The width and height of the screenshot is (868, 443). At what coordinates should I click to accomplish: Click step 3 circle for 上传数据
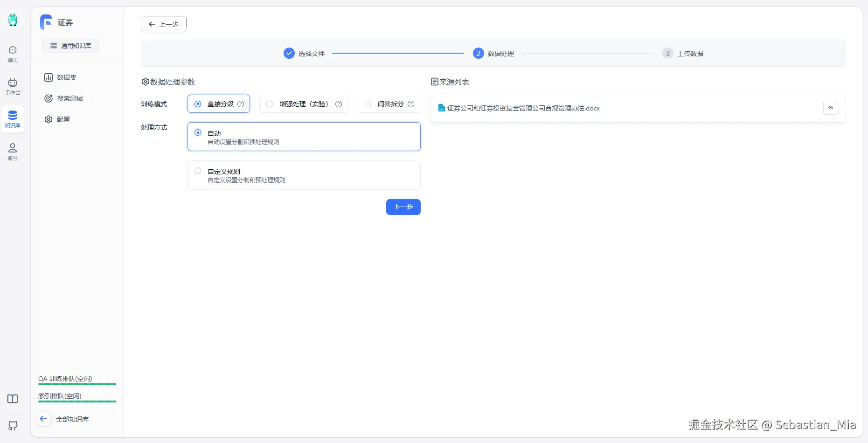tap(668, 53)
